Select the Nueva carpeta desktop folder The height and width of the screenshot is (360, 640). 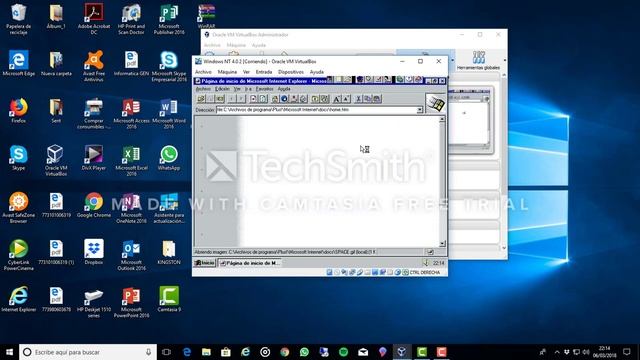click(x=56, y=63)
